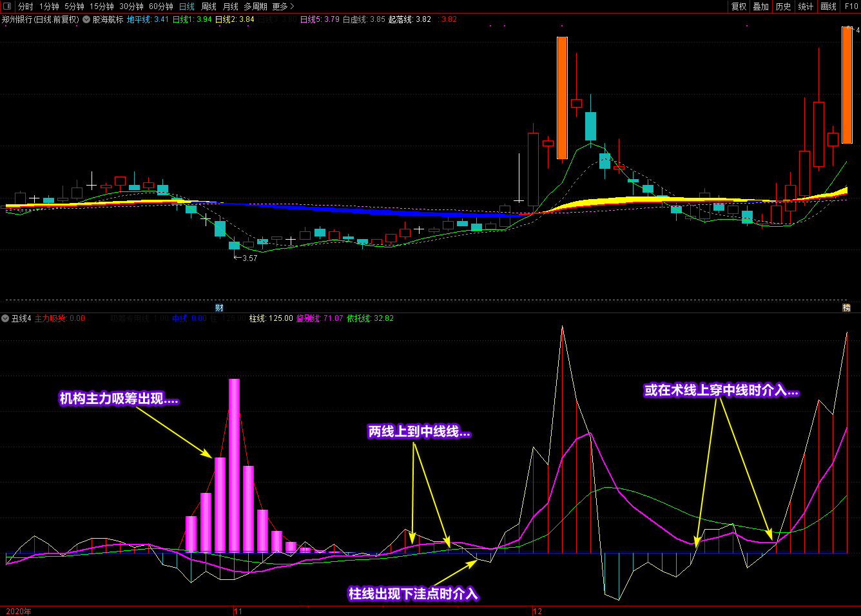
Task: Expand the 更多 periods menu
Action: (283, 6)
